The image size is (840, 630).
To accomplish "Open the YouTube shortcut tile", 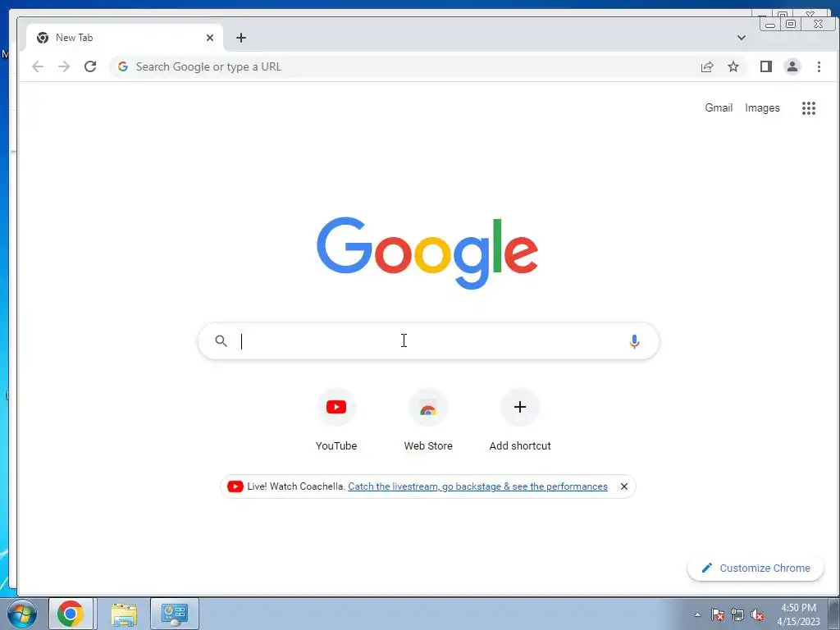I will point(336,420).
